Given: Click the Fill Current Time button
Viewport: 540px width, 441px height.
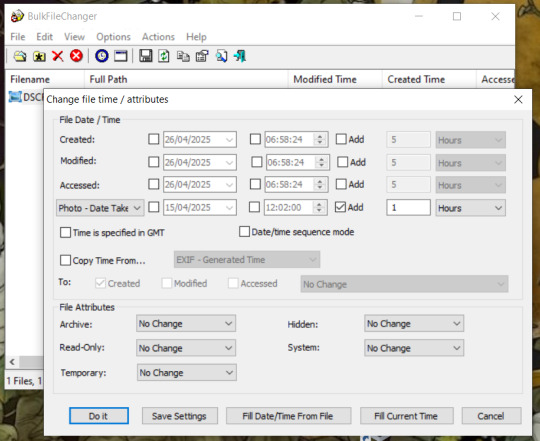Looking at the screenshot, I should 407,416.
